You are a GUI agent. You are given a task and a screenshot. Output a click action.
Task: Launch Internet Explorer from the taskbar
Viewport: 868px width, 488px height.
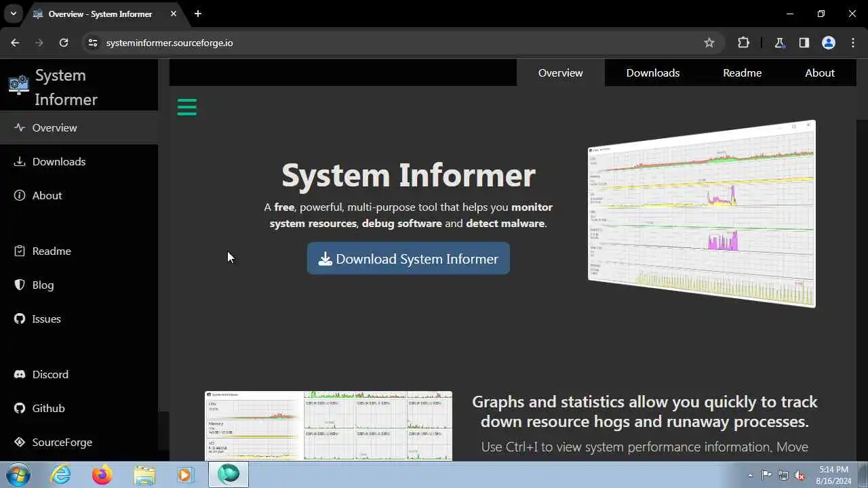[x=61, y=474]
